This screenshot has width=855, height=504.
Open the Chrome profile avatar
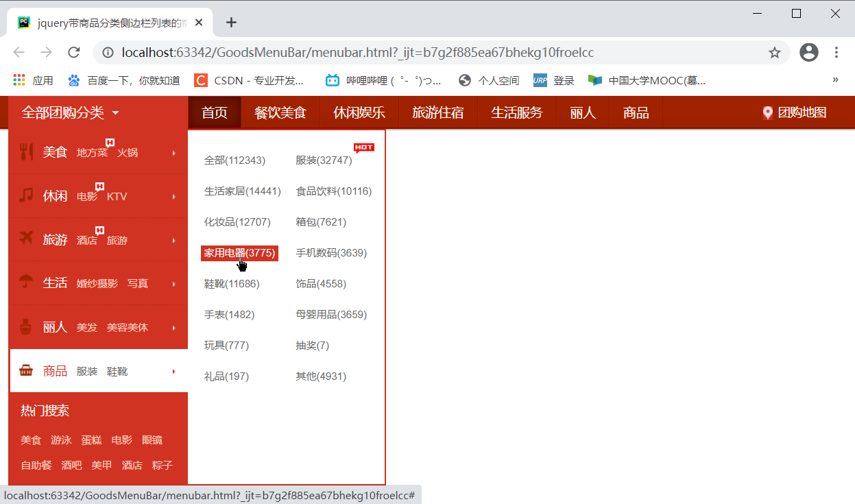click(x=809, y=52)
